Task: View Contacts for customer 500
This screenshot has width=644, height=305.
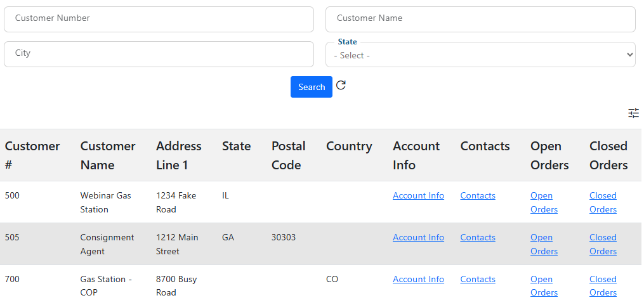Action: click(x=477, y=196)
